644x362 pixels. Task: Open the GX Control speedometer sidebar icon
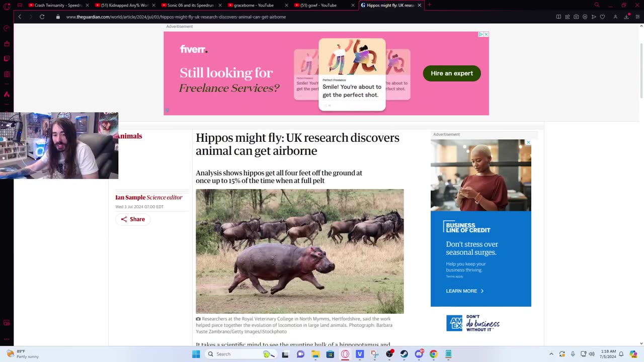coord(7,28)
